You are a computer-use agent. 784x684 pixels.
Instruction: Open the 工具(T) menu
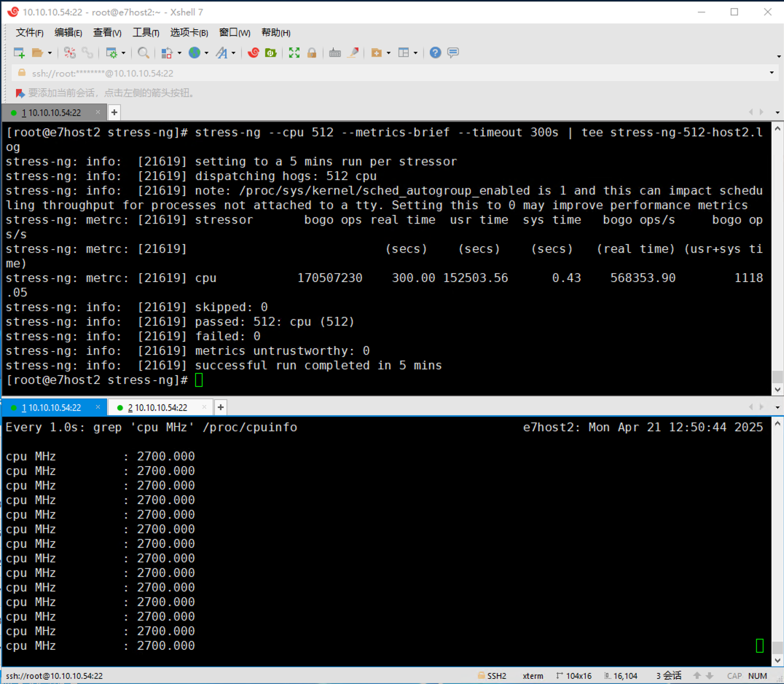tap(146, 33)
